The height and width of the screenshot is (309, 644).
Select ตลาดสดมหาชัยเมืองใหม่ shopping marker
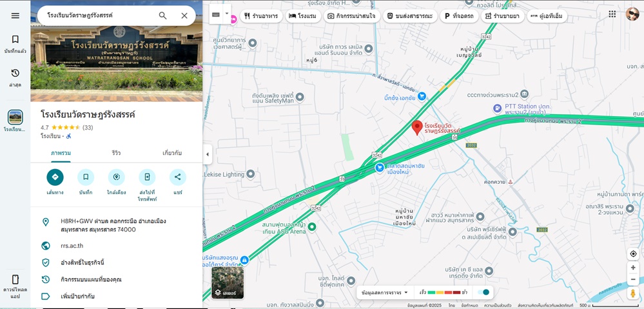click(380, 167)
